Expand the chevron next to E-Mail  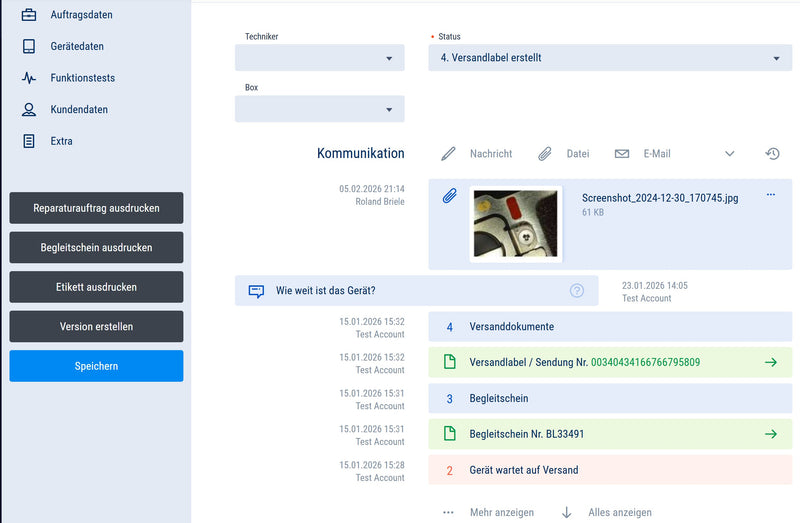click(x=729, y=154)
